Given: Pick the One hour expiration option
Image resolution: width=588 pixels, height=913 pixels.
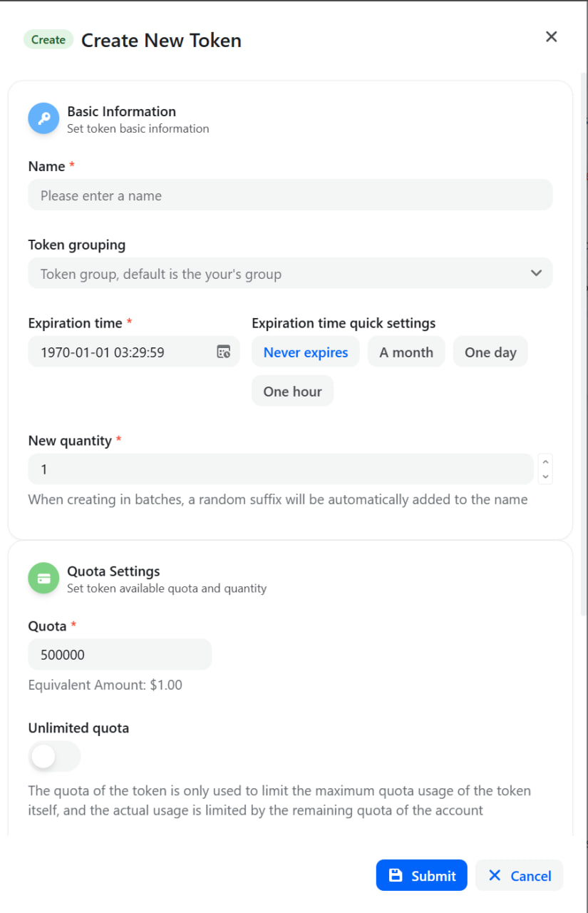Looking at the screenshot, I should 292,391.
